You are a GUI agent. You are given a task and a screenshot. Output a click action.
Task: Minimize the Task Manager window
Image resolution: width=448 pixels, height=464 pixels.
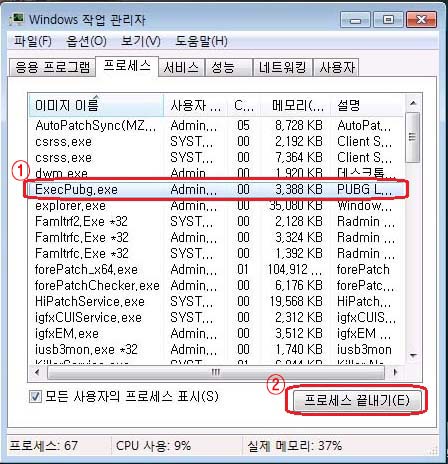click(x=356, y=20)
